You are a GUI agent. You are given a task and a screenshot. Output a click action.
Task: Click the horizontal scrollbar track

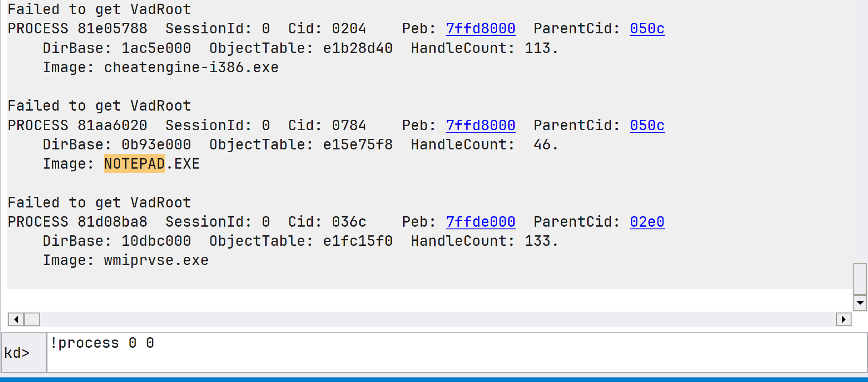pos(437,319)
